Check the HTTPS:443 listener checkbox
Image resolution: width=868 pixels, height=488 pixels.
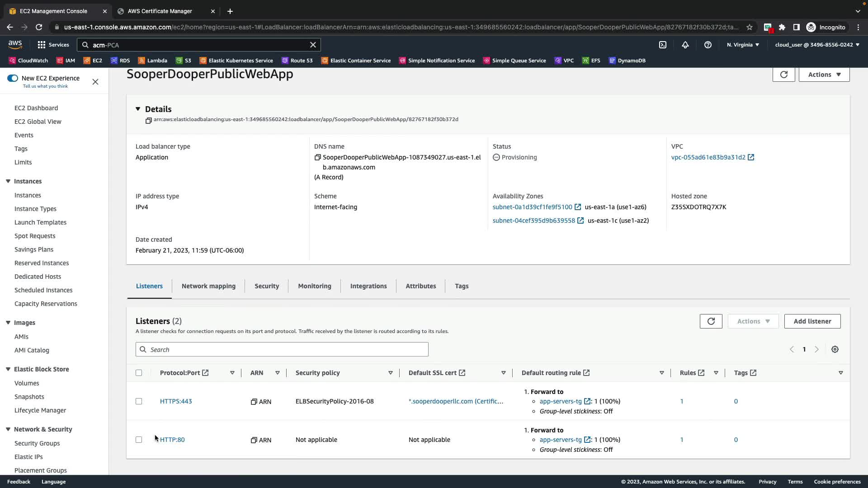point(139,401)
